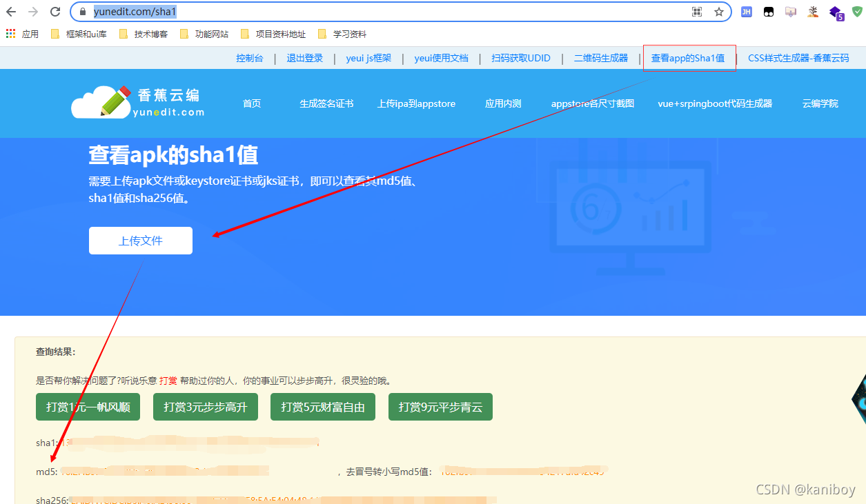
Task: Click the sha1 result label
Action: 46,443
